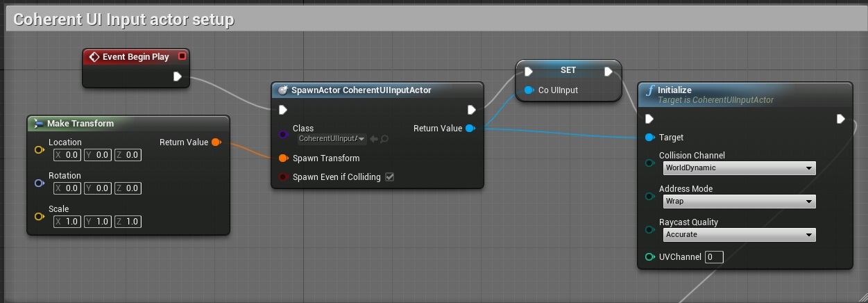Click the red delegate pin on Event Begin Play

click(182, 56)
